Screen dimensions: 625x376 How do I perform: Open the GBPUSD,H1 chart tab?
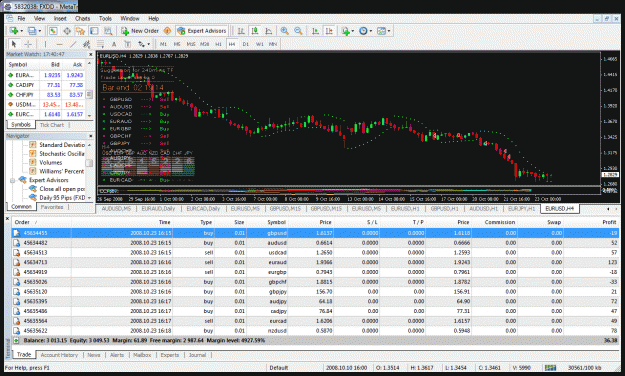point(444,209)
